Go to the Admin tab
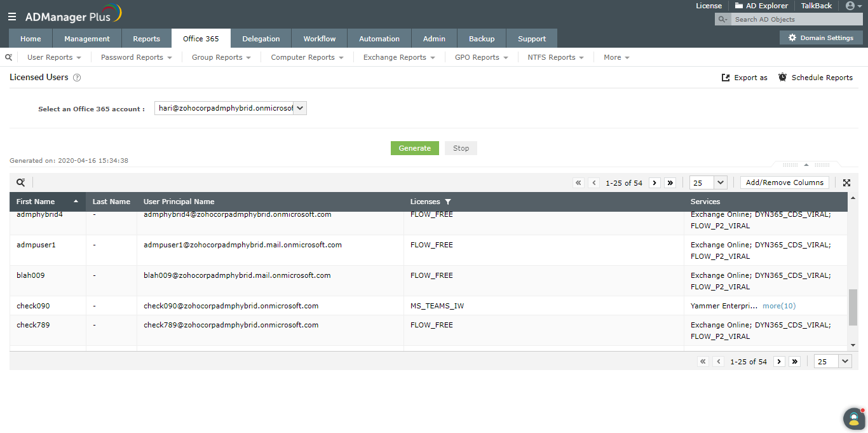Screen dimensions: 868x433 [x=434, y=38]
